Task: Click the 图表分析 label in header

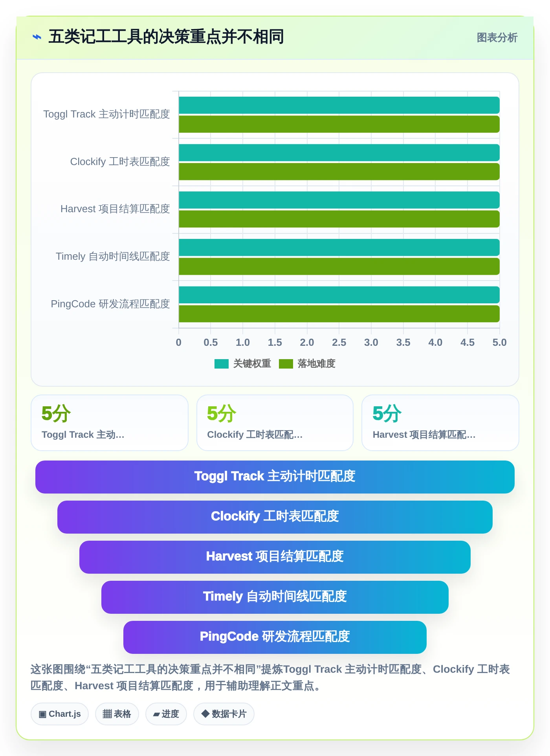Action: pyautogui.click(x=497, y=37)
